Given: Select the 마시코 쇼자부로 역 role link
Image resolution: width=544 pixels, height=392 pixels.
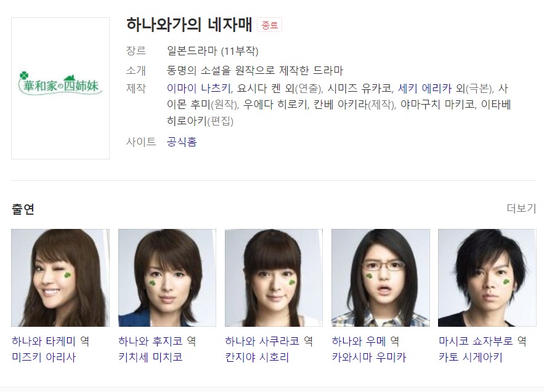Looking at the screenshot, I should [x=482, y=342].
